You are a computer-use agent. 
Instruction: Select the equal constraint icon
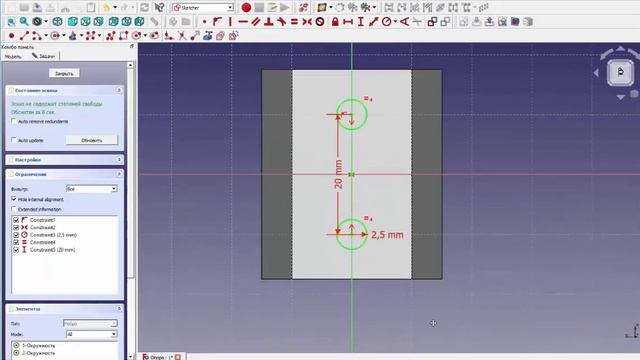[294, 22]
